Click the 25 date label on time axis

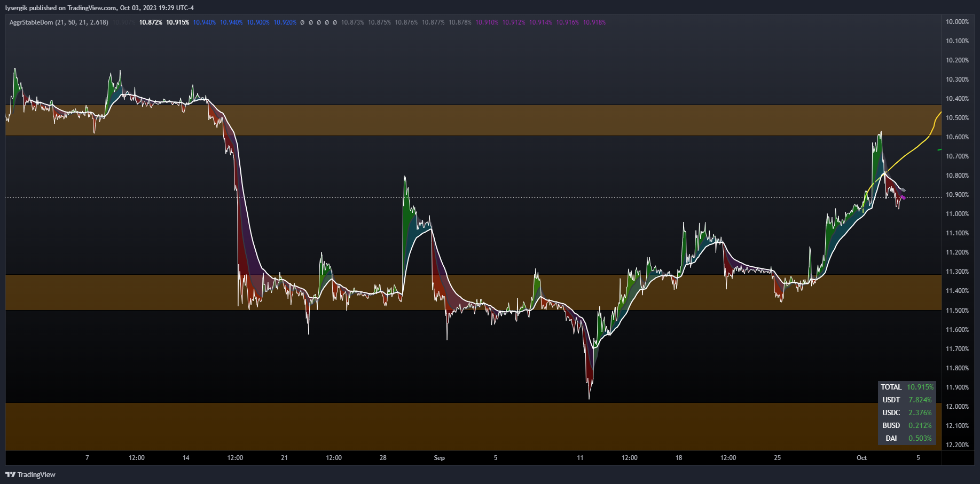777,458
